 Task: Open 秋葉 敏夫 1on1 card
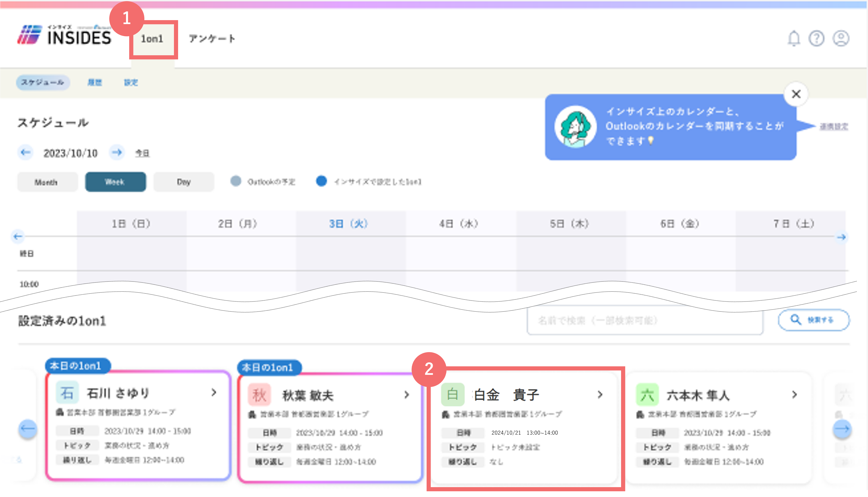tap(330, 428)
